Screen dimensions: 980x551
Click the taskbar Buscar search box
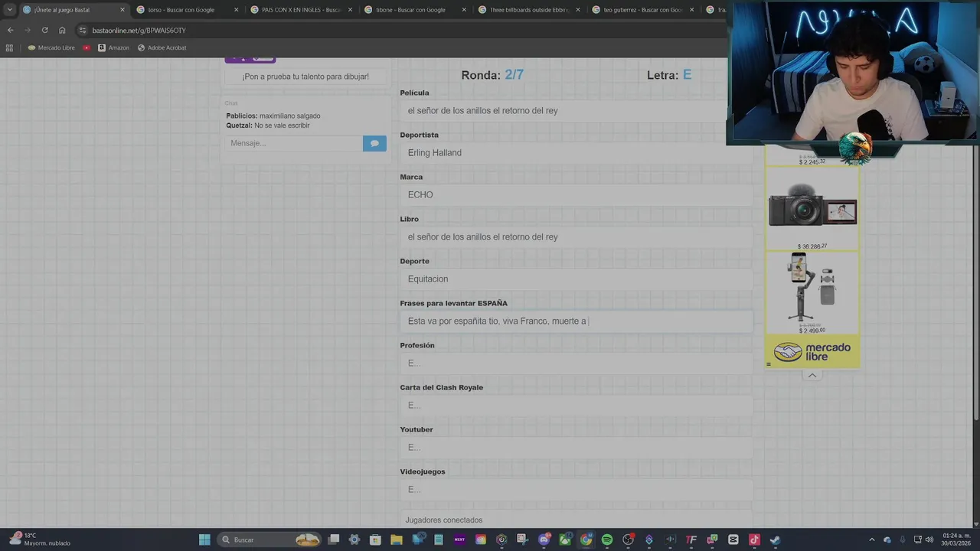tap(268, 540)
